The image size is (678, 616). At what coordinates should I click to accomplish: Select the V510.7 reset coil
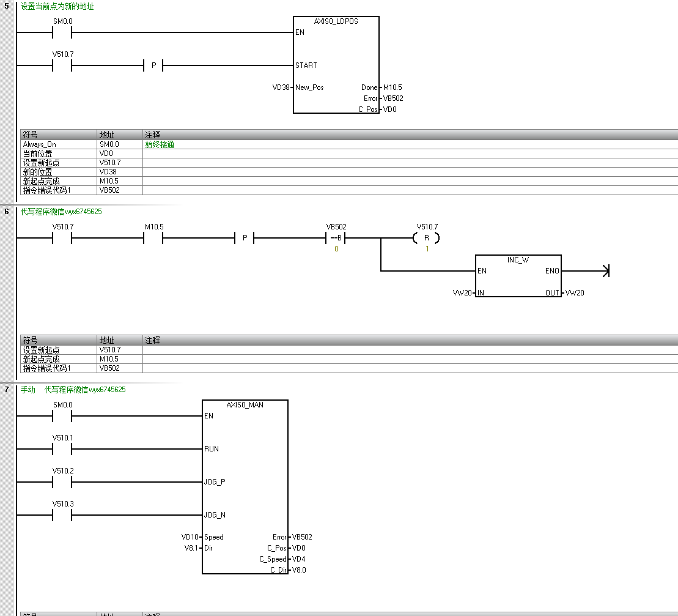(x=427, y=238)
